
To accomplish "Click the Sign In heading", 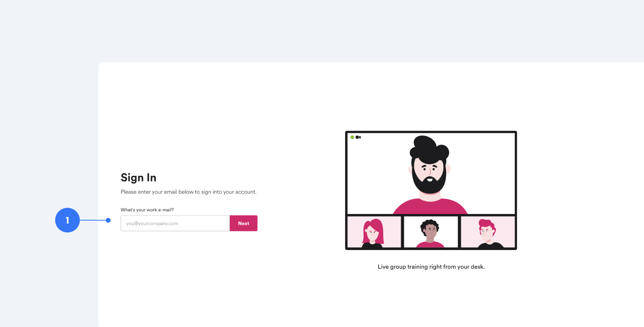I will click(139, 178).
